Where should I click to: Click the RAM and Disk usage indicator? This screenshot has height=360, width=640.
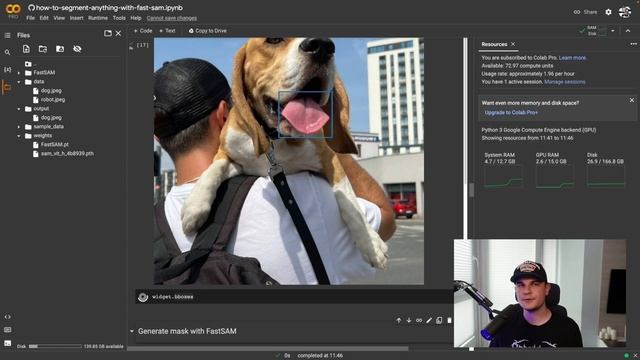pyautogui.click(x=593, y=31)
